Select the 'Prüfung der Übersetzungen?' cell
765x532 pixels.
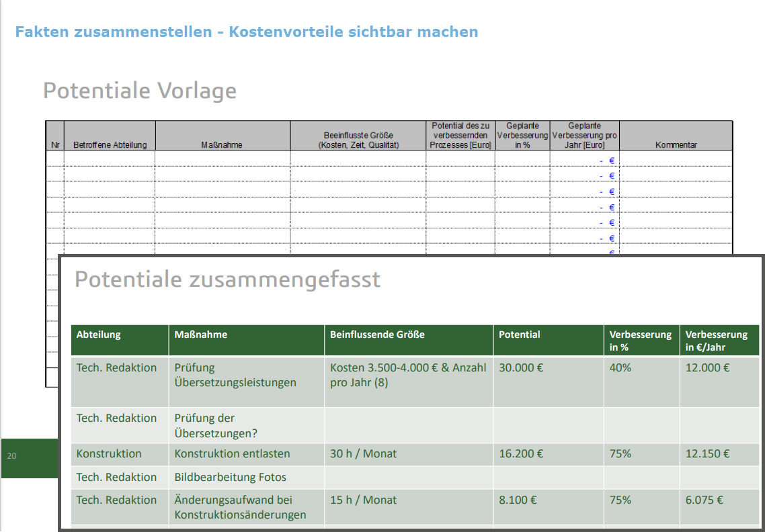click(x=247, y=425)
